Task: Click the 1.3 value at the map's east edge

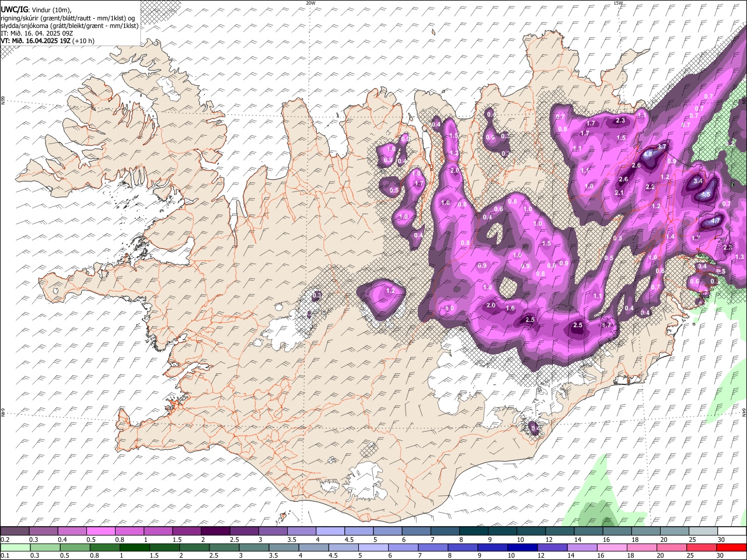Action: [740, 257]
